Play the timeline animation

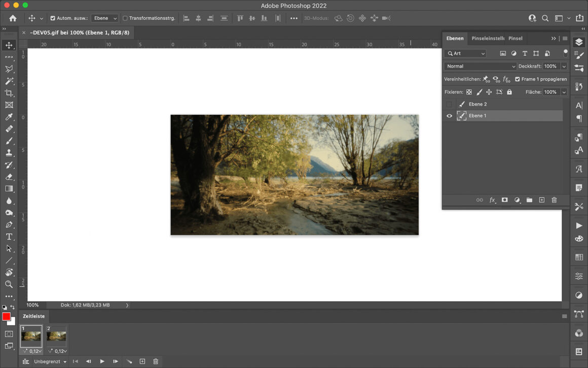[102, 361]
